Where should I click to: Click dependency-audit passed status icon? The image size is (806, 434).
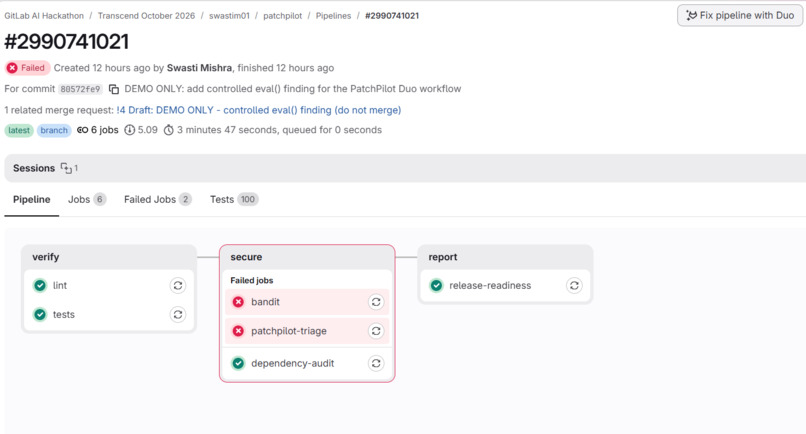tap(238, 363)
